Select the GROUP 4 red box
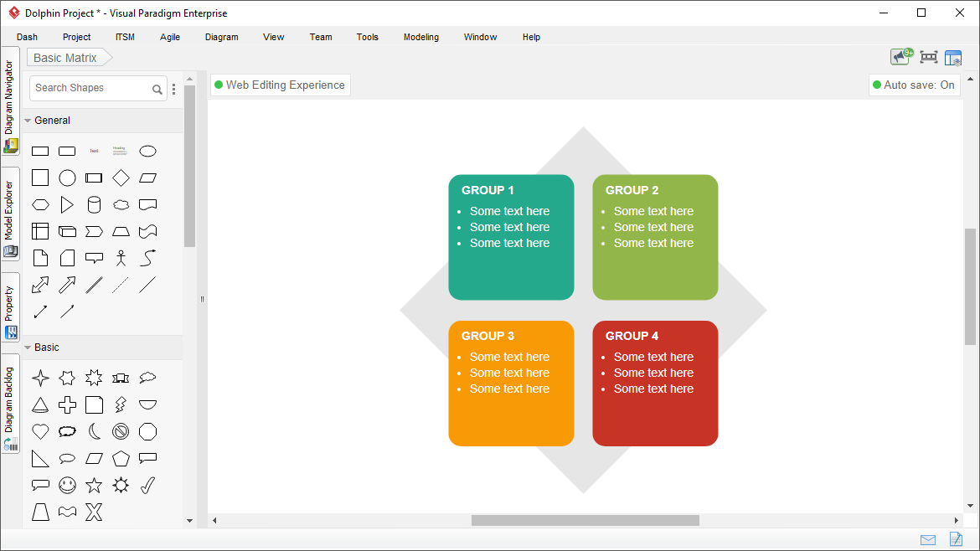Image resolution: width=980 pixels, height=551 pixels. [x=655, y=384]
